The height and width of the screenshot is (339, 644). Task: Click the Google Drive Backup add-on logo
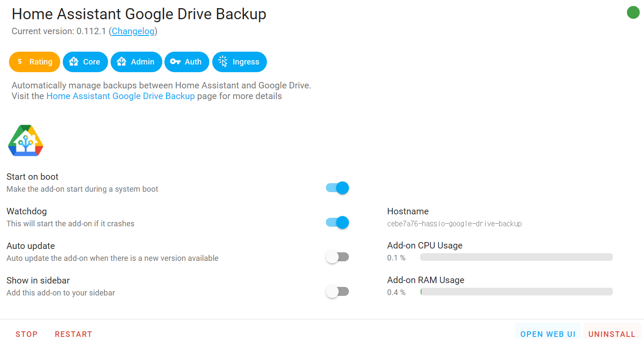coord(26,140)
